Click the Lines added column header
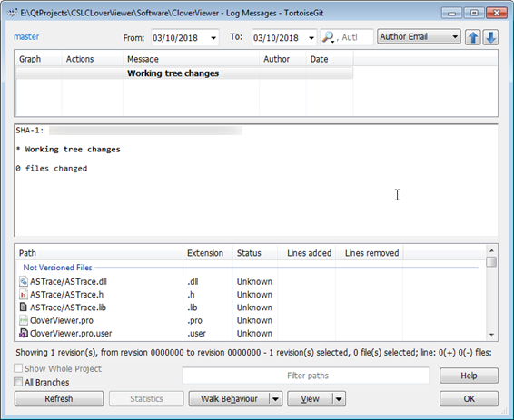 [x=307, y=253]
